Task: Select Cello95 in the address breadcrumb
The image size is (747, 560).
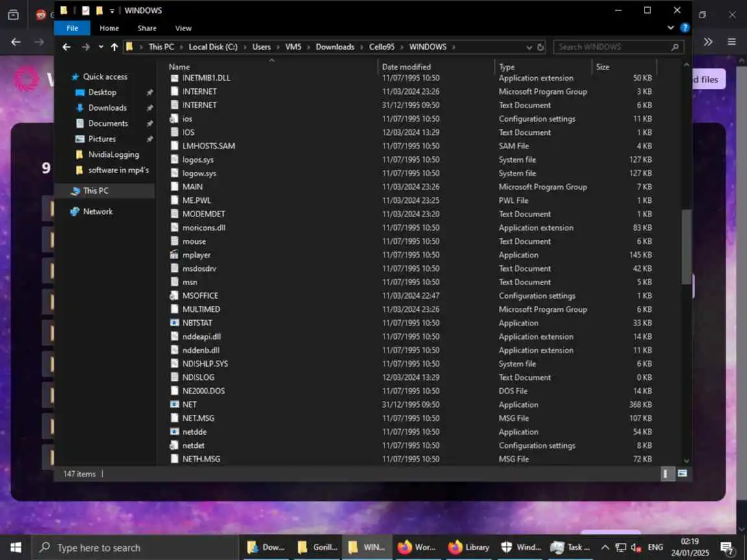Action: (x=381, y=47)
